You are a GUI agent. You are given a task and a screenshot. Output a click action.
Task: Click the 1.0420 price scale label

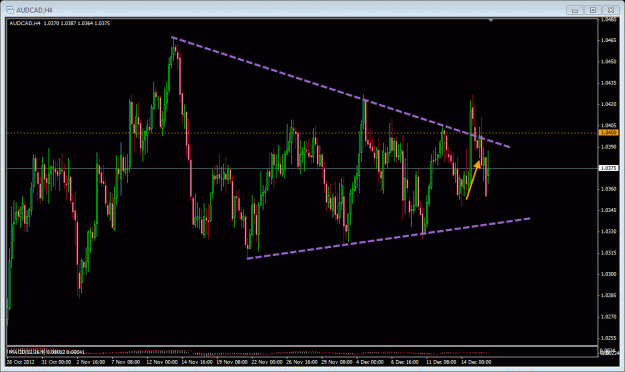(x=608, y=104)
